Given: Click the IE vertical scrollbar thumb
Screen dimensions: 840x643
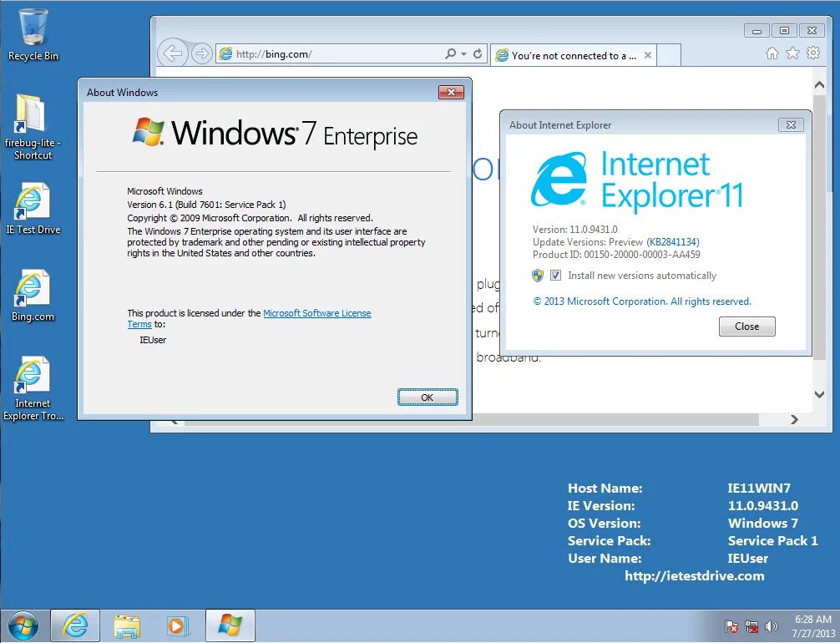Looking at the screenshot, I should click(819, 226).
